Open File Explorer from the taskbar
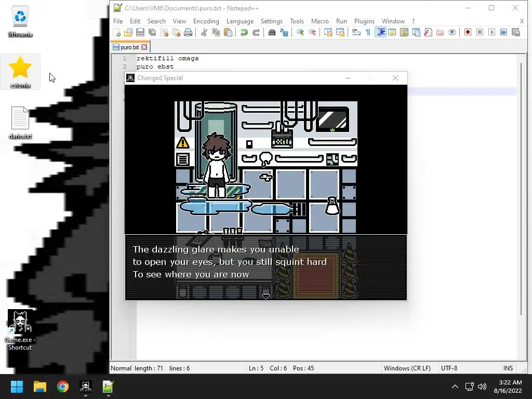Screen dimensions: 532x399 [x=39, y=387]
